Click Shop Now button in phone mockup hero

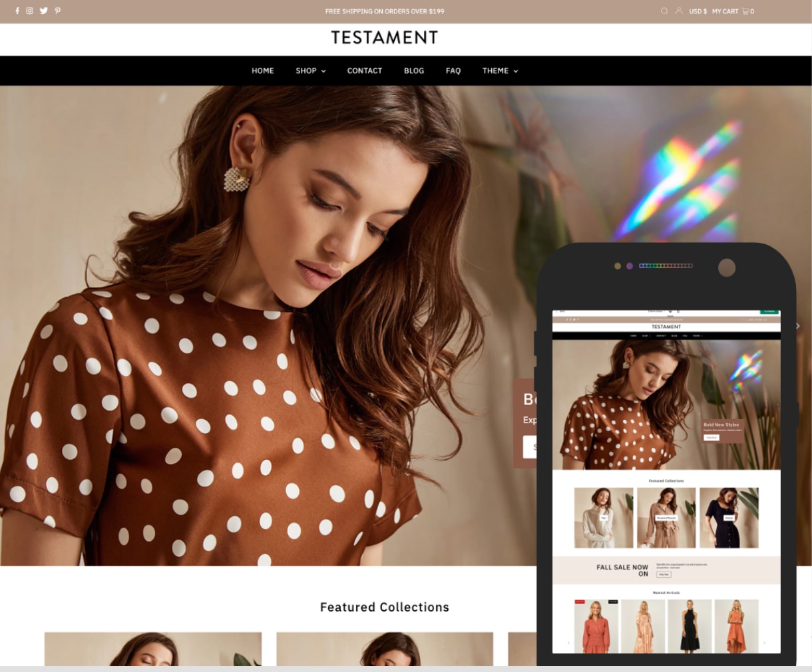point(711,437)
